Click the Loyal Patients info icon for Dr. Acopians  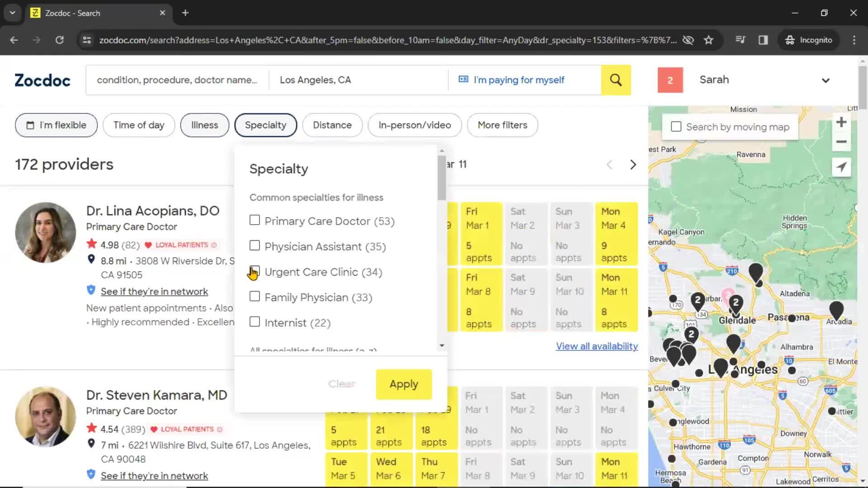click(214, 245)
